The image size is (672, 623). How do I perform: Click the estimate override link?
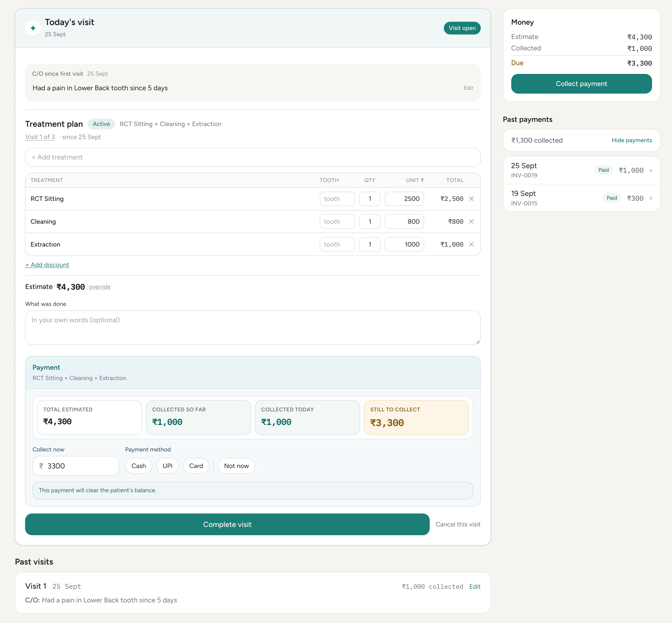pos(99,287)
